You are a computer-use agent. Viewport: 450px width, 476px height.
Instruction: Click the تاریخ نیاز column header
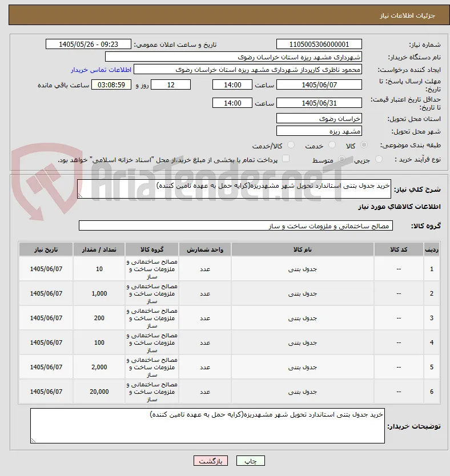coord(46,249)
